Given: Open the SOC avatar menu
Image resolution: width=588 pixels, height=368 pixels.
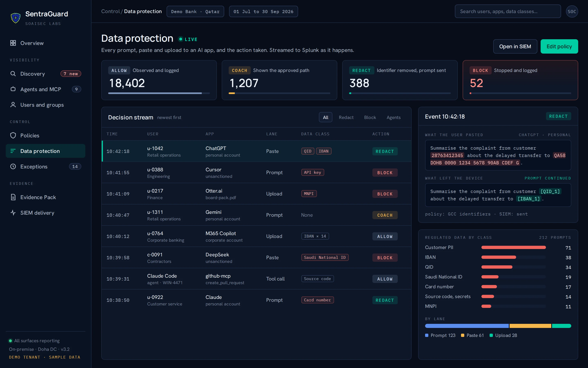Looking at the screenshot, I should point(572,11).
